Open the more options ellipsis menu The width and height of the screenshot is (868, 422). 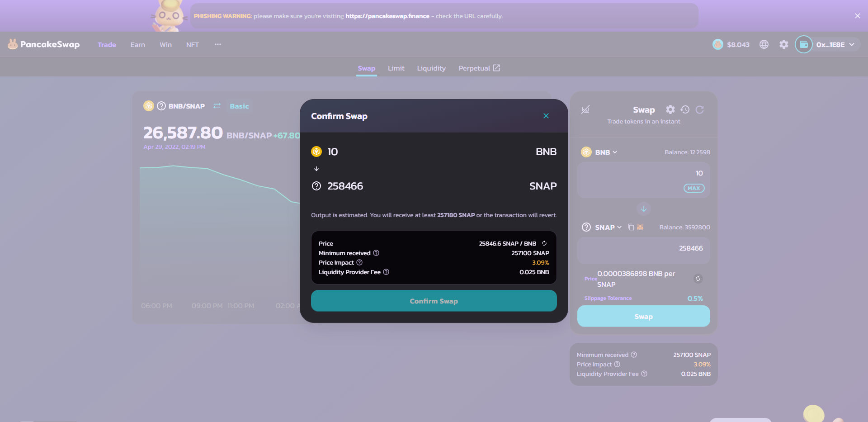pyautogui.click(x=218, y=44)
